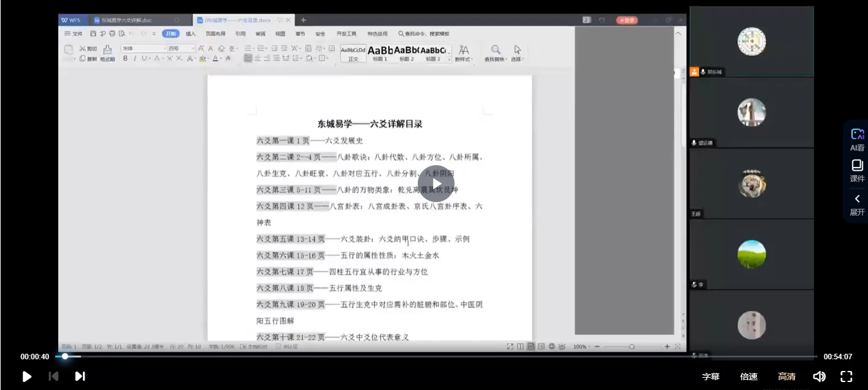
Task: Toggle italic formatting I
Action: click(134, 58)
